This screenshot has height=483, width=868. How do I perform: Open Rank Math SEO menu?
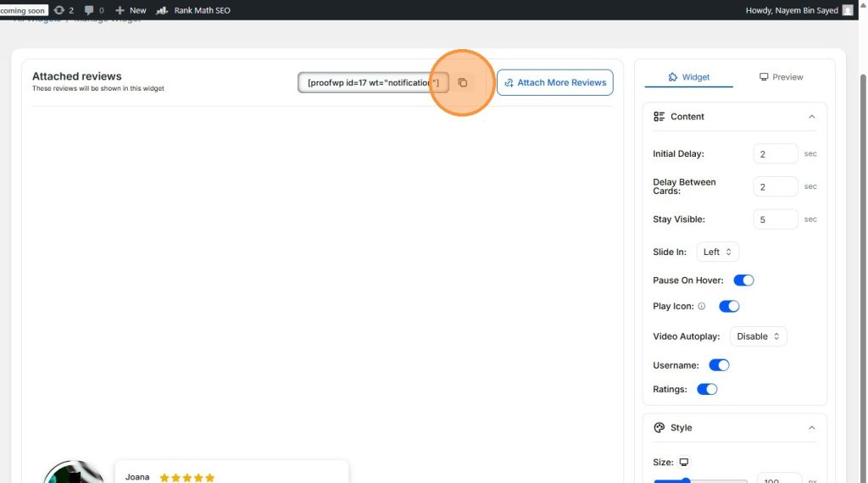coord(193,10)
